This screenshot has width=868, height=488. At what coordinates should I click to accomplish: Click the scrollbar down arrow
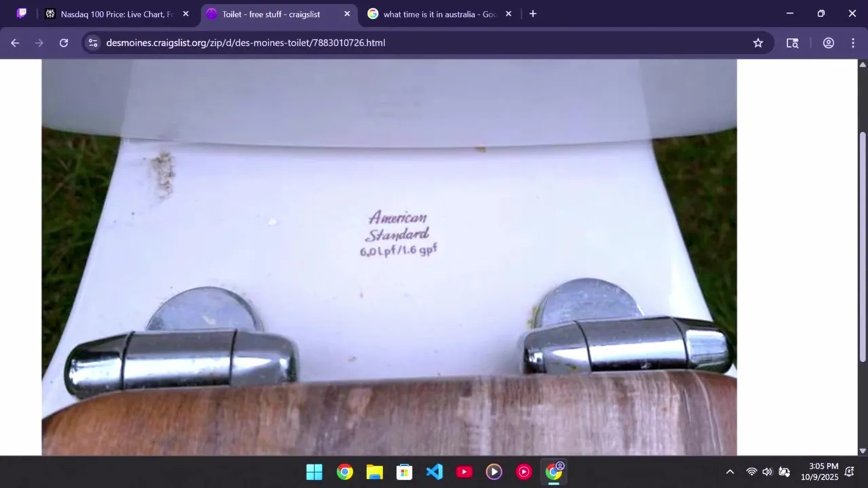(863, 451)
